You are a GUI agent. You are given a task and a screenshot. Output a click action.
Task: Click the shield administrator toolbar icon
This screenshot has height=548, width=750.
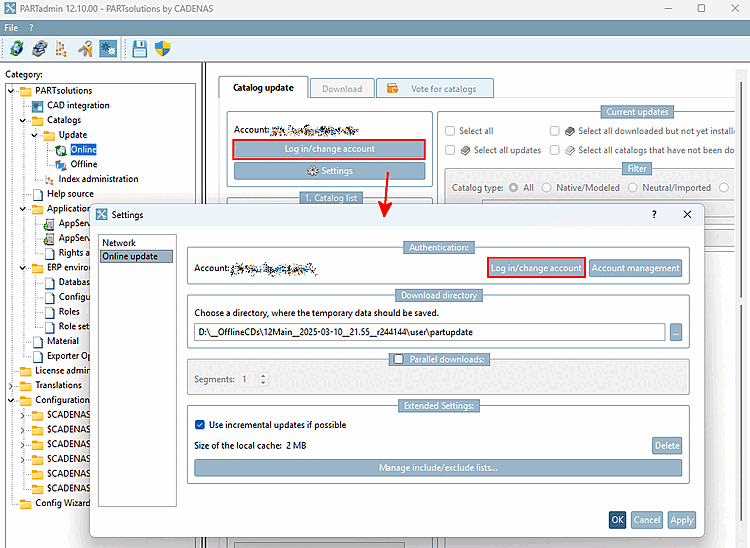pos(163,48)
